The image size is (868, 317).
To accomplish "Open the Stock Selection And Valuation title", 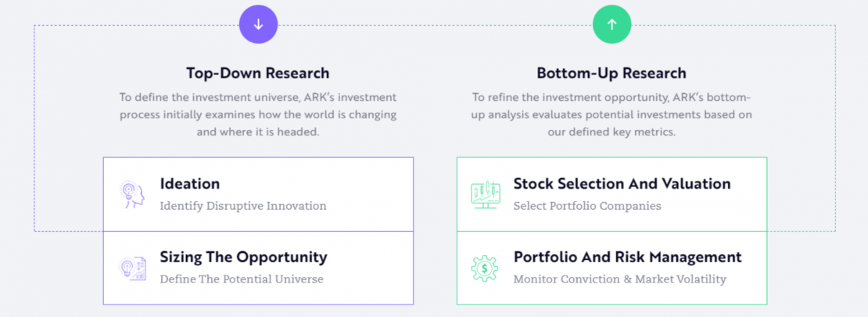I will 622,184.
